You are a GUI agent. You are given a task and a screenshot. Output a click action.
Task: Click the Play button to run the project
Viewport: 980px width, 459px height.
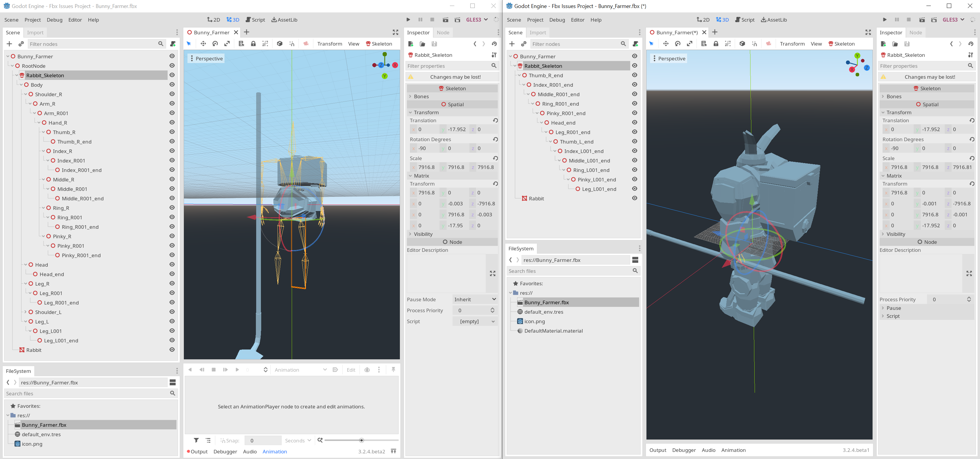coord(408,20)
